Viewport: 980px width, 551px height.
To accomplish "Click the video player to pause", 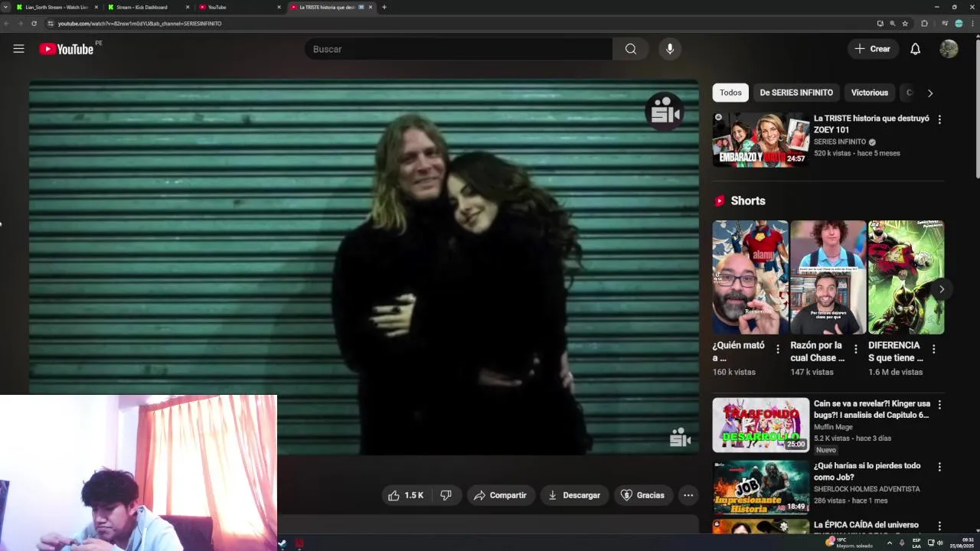I will (x=364, y=267).
